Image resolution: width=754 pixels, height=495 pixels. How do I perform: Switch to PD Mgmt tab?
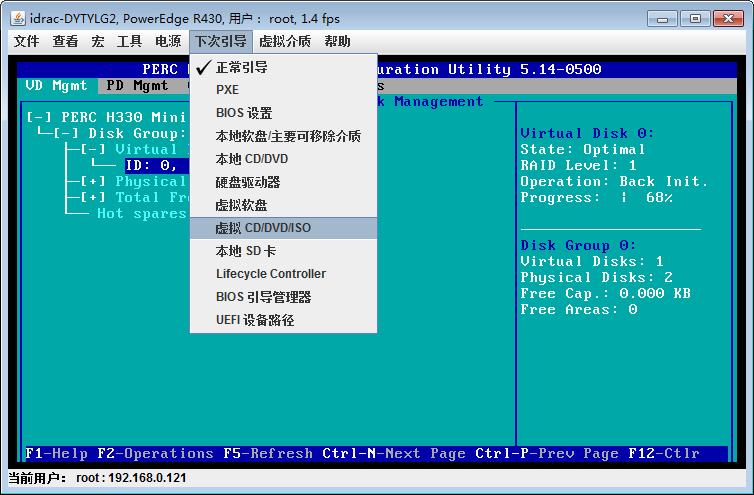click(x=138, y=86)
